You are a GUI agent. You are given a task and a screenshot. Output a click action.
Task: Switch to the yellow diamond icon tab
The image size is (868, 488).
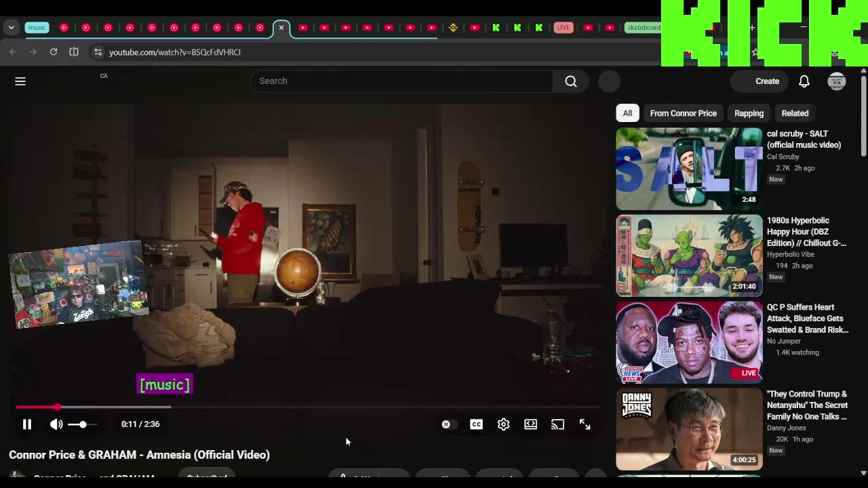[x=453, y=28]
